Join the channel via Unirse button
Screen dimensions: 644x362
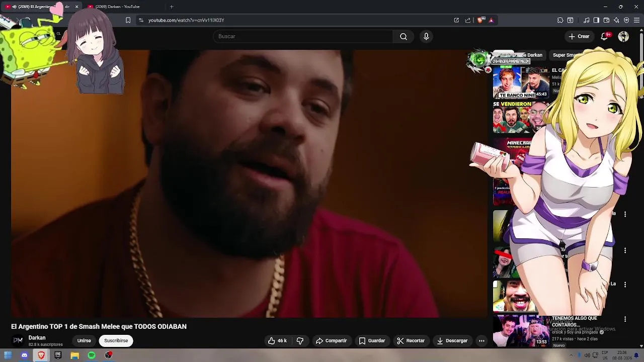point(84,340)
